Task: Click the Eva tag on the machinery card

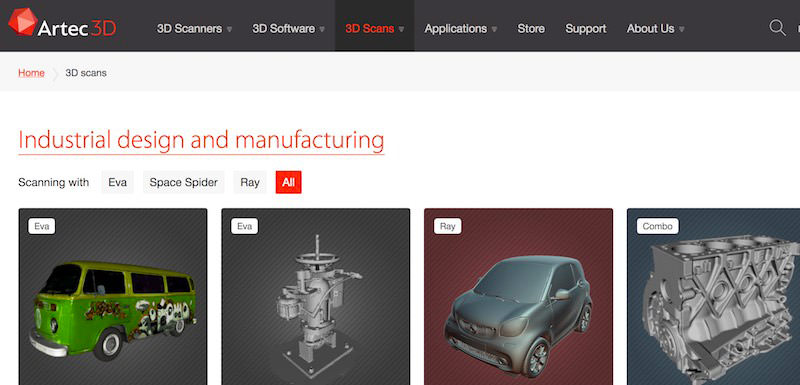Action: [244, 226]
